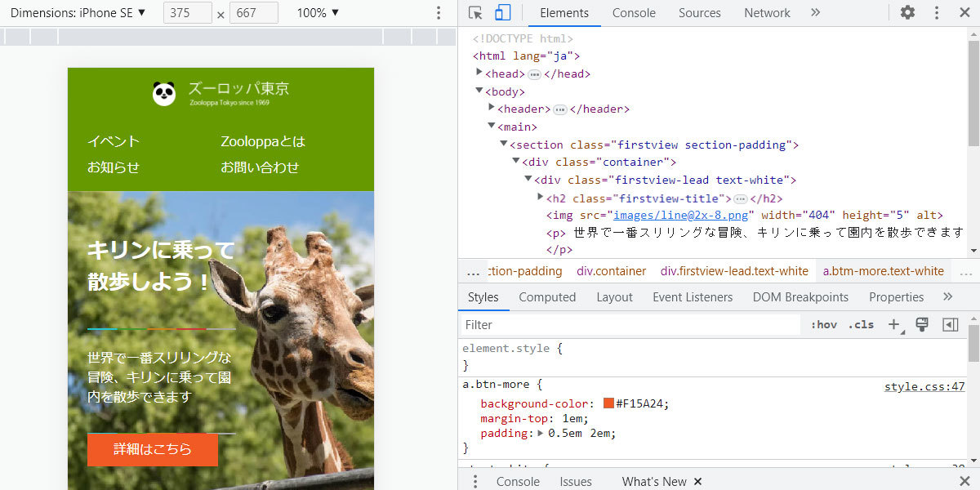
Task: Open DOM Breakpoints pane tab
Action: (800, 297)
